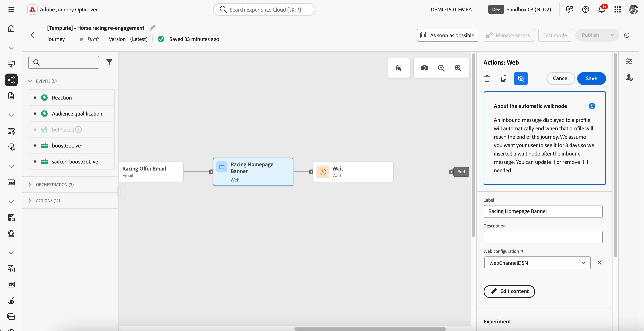Open journey settings sliders icon on right rail

pos(629,61)
